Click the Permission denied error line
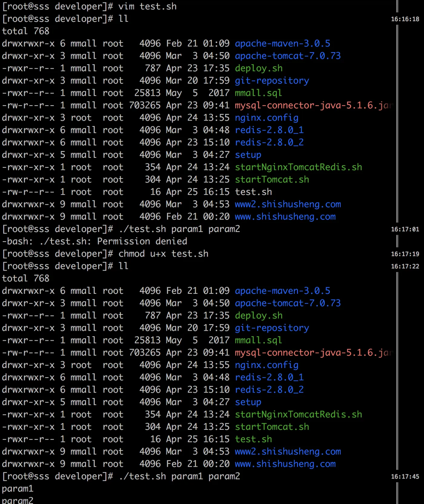 tap(94, 241)
